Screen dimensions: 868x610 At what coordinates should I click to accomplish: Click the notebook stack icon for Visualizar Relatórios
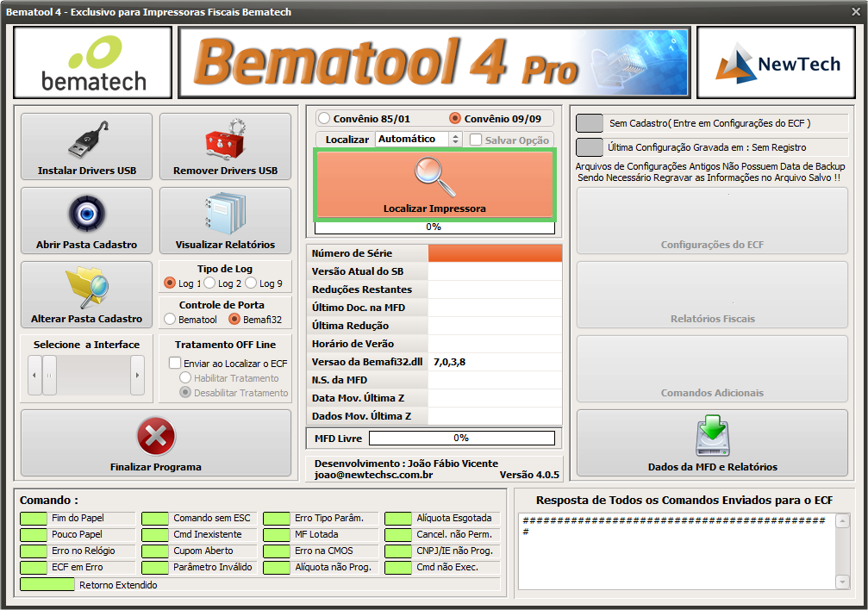pyautogui.click(x=225, y=214)
